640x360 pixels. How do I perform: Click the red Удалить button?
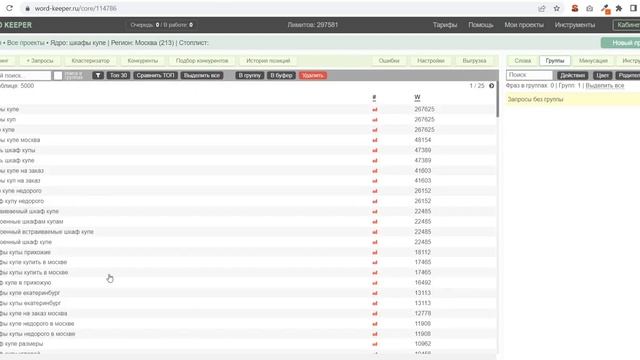(313, 76)
